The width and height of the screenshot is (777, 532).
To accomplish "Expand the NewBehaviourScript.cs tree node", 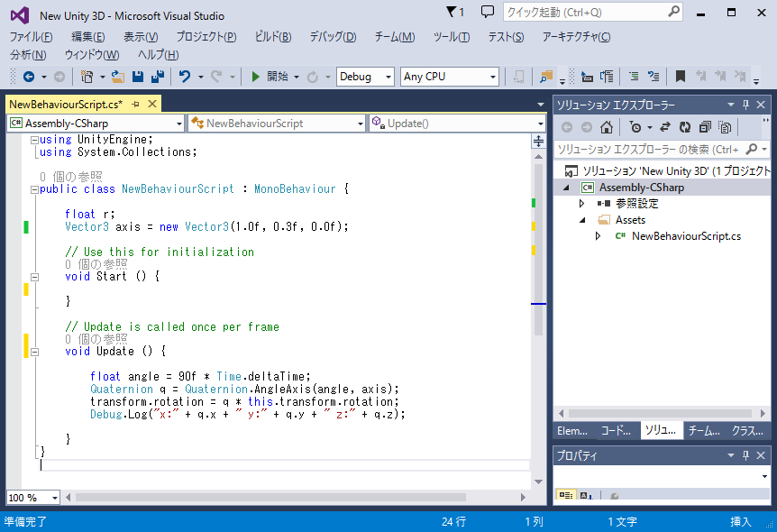I will tap(598, 236).
